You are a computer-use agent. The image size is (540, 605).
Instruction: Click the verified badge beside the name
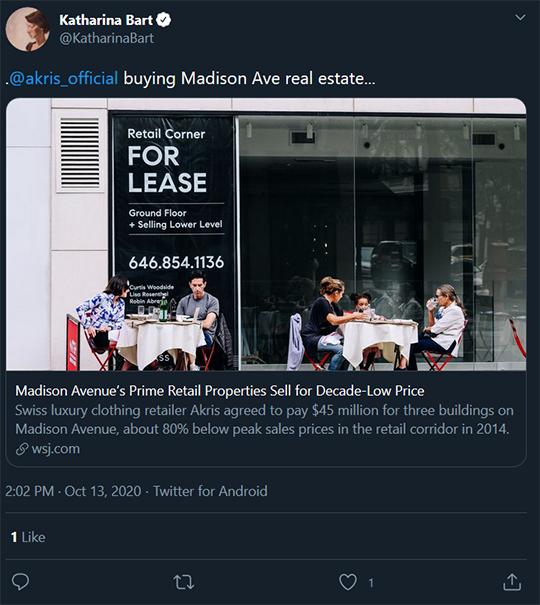[164, 20]
